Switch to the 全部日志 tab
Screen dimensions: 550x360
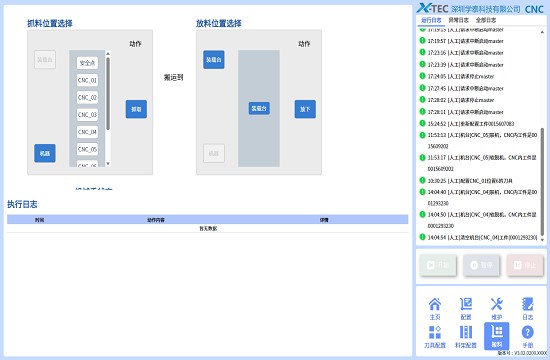[x=486, y=20]
